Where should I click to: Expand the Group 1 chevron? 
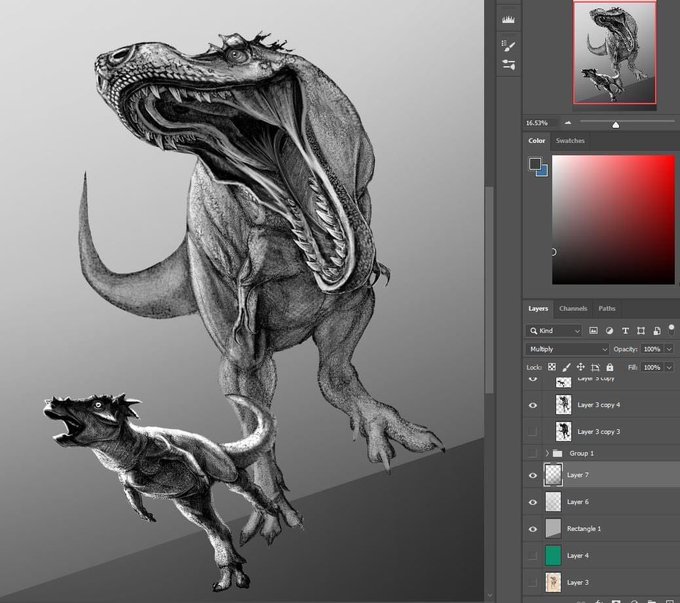point(547,453)
